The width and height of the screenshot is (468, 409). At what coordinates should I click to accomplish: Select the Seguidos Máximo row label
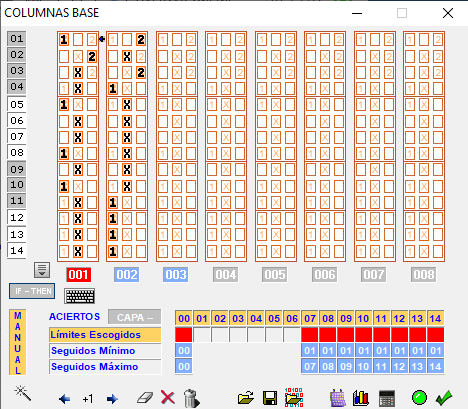[105, 367]
